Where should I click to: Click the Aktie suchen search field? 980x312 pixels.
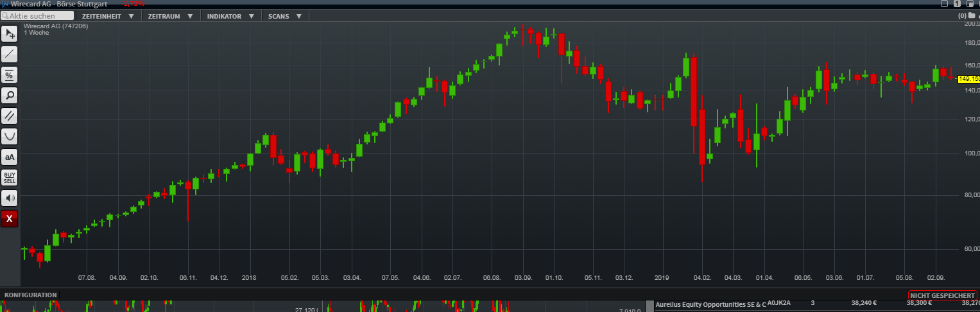tap(38, 15)
